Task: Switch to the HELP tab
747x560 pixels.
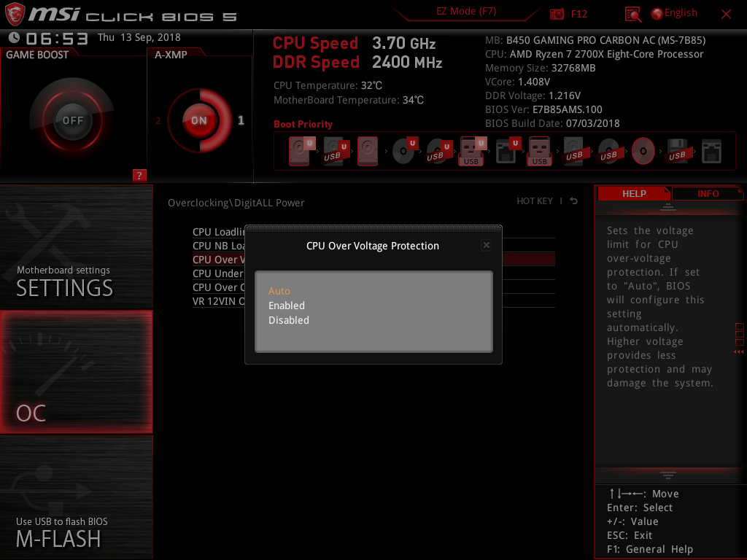Action: pyautogui.click(x=634, y=193)
